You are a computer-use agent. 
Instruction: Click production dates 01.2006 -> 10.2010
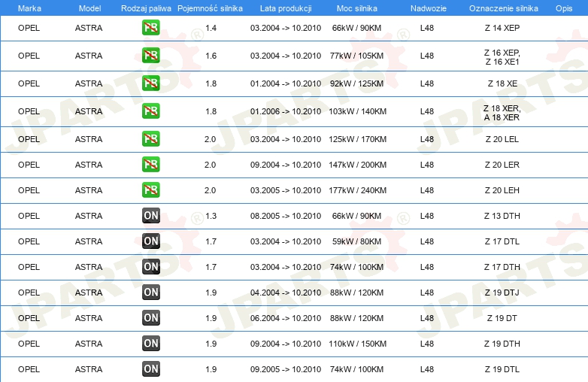[x=286, y=111]
